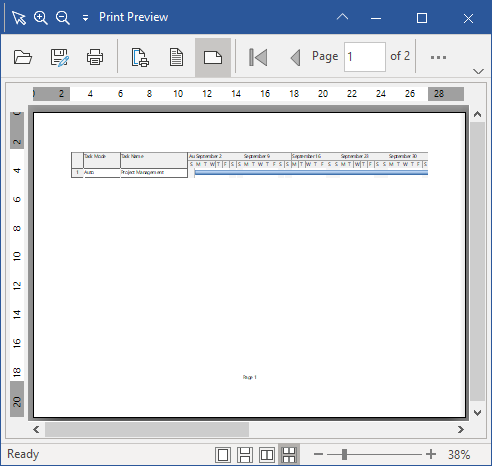Image resolution: width=492 pixels, height=466 pixels.
Task: Activate the zoom out magnifier tool
Action: (63, 18)
